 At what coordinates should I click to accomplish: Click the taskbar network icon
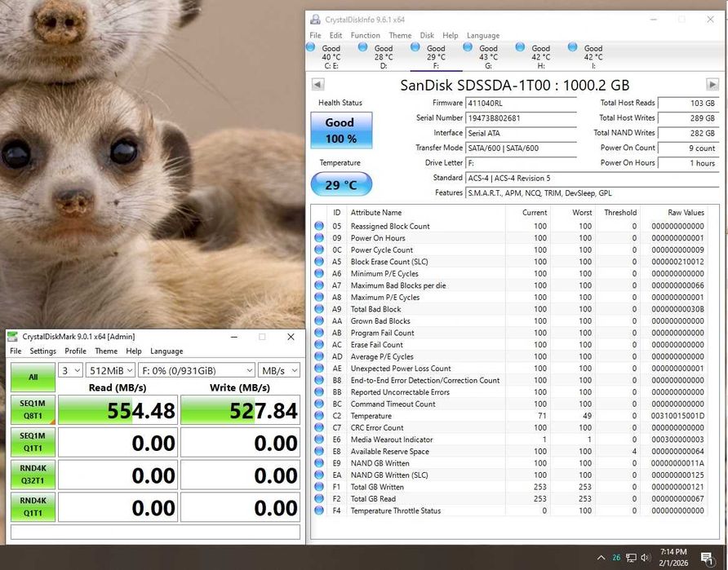click(631, 558)
